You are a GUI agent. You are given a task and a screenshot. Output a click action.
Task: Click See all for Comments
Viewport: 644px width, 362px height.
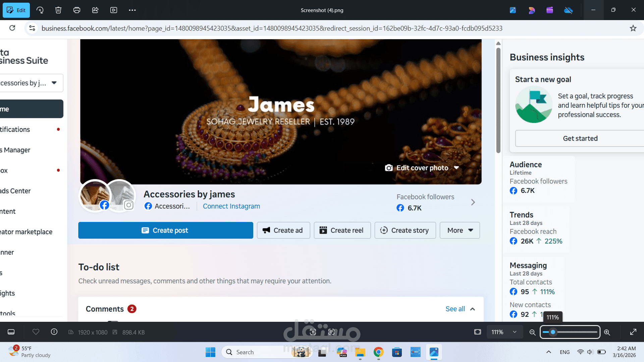(x=455, y=309)
